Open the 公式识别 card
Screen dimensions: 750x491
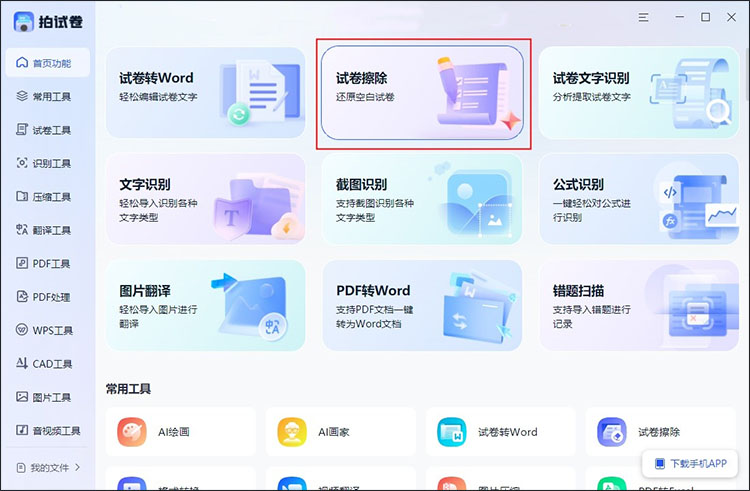point(638,199)
